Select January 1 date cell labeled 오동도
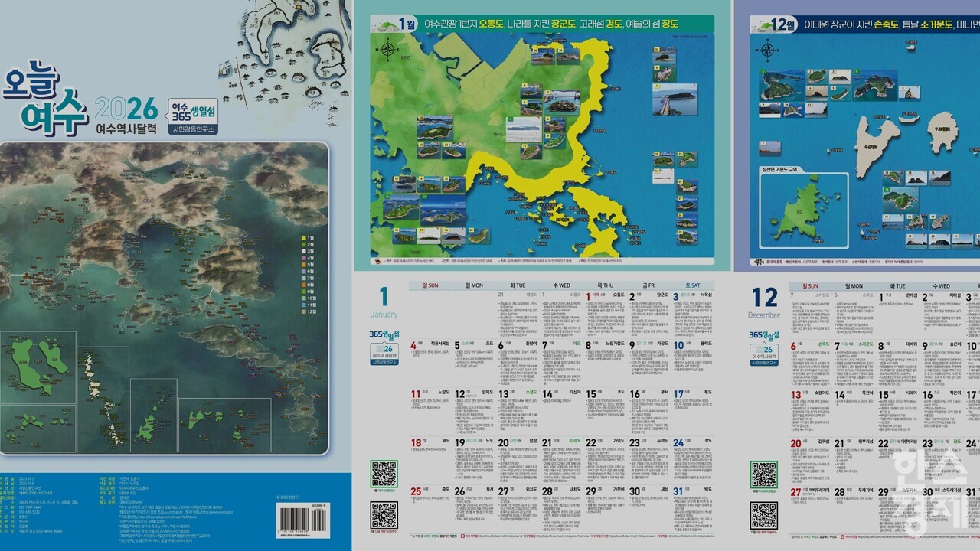This screenshot has height=551, width=980. click(x=605, y=295)
